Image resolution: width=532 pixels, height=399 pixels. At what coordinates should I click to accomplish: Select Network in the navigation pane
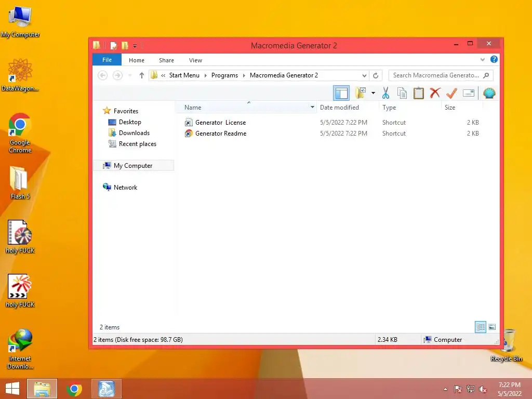tap(125, 187)
